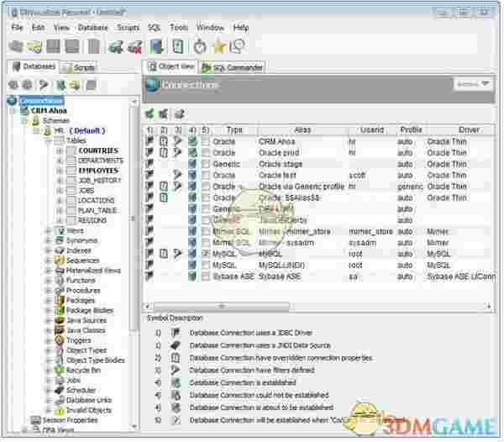Sort by the Profile column header
Screen dimensions: 504x442
[411, 130]
